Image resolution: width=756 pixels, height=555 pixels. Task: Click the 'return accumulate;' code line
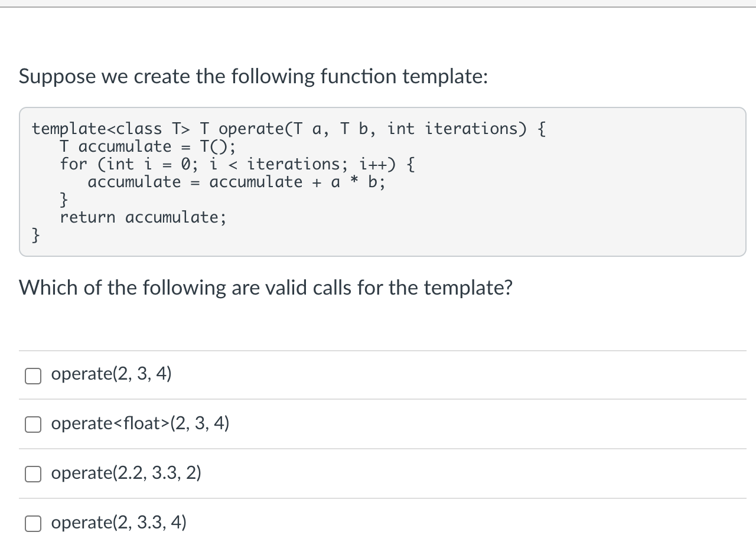tap(143, 217)
